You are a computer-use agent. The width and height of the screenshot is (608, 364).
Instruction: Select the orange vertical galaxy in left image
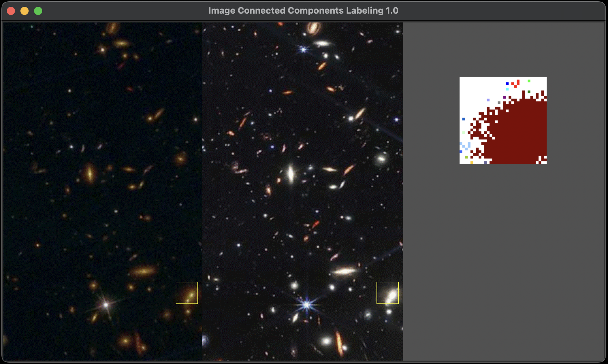[90, 172]
